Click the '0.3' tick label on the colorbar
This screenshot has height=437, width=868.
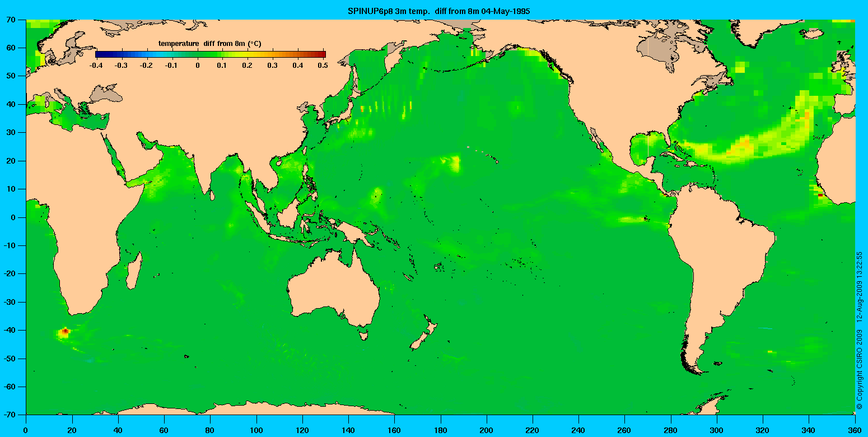point(273,66)
